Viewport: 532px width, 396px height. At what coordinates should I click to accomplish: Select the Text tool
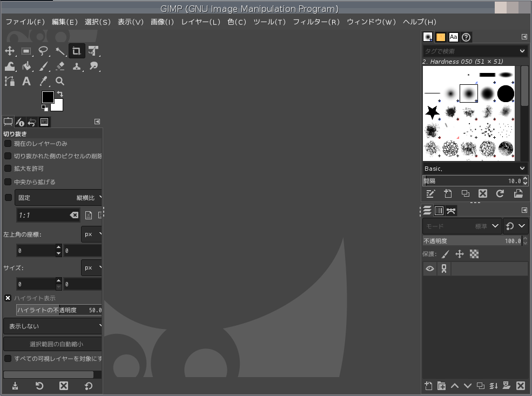point(26,81)
